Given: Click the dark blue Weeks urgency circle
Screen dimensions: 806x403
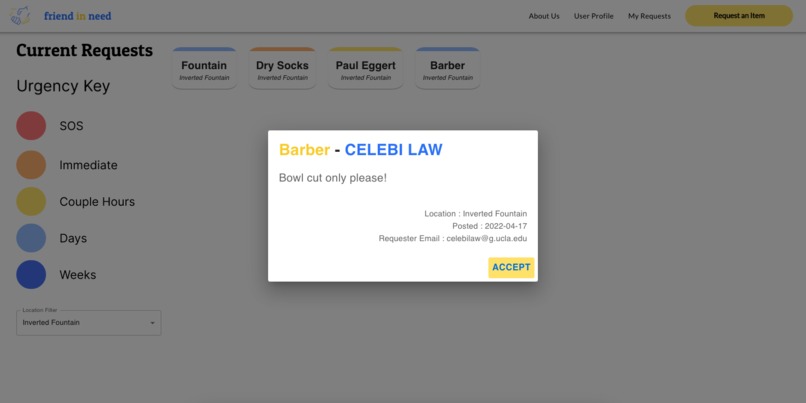Looking at the screenshot, I should click(x=31, y=274).
